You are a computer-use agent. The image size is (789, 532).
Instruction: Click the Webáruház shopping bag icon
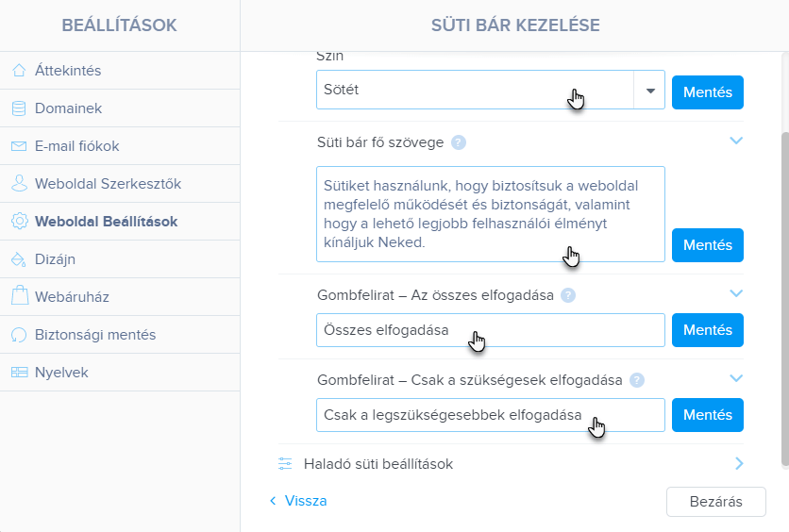(20, 295)
